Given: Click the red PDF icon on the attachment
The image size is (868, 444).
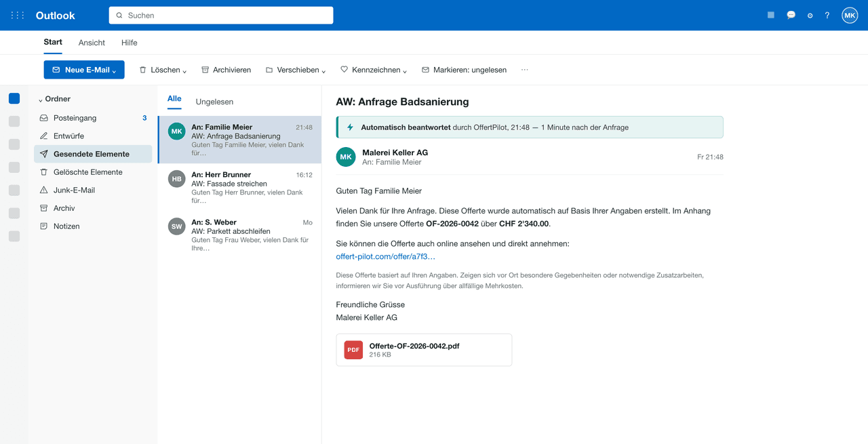Looking at the screenshot, I should (353, 350).
